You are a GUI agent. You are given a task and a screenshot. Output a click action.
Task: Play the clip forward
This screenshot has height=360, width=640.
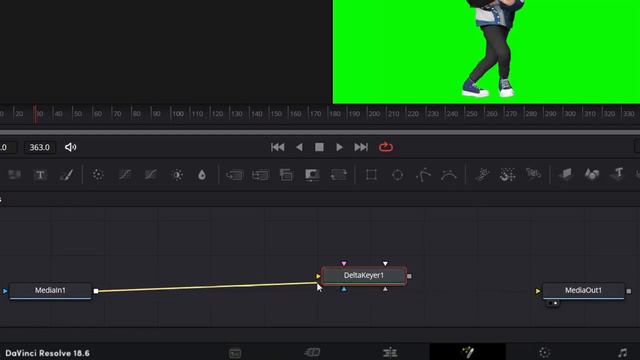pos(339,147)
